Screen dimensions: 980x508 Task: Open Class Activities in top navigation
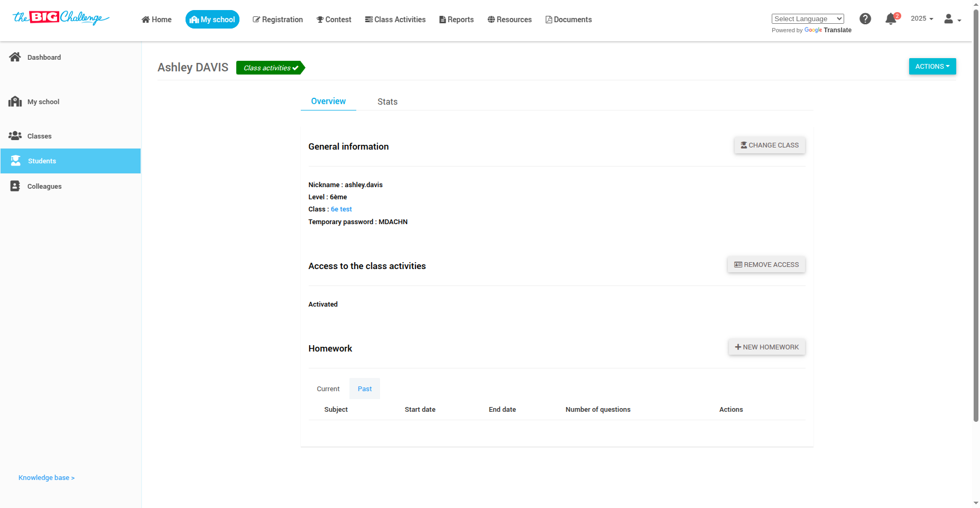[x=395, y=20]
